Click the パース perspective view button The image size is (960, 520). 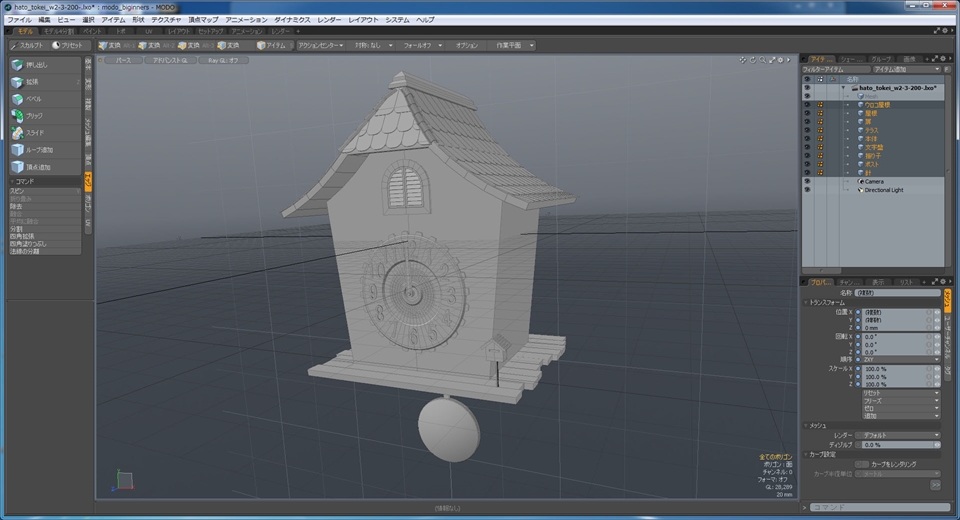click(124, 61)
